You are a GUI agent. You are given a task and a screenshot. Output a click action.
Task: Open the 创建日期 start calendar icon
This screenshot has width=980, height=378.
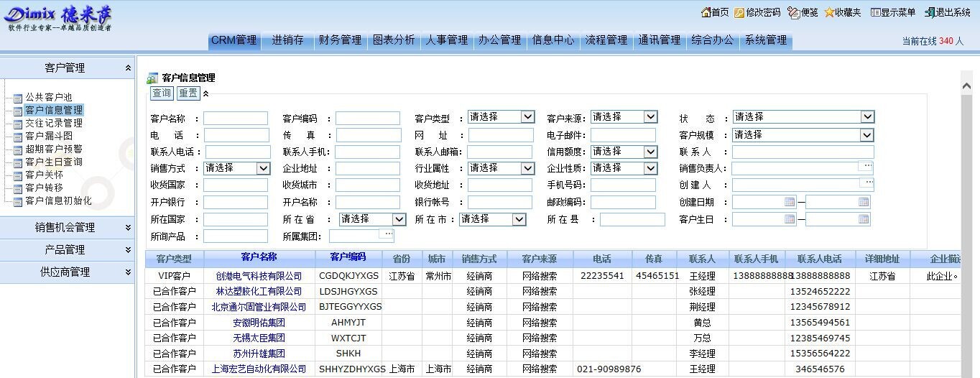point(790,202)
